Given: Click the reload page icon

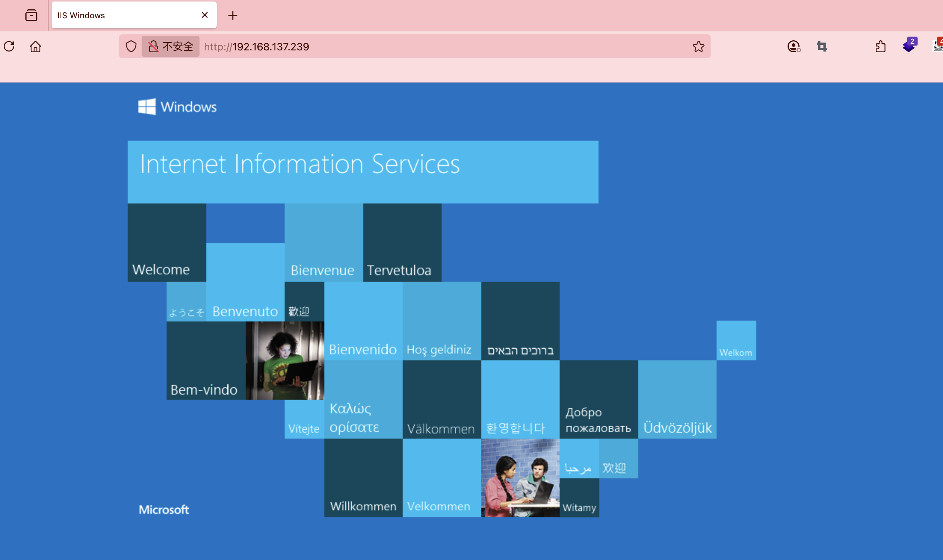Looking at the screenshot, I should tap(9, 46).
